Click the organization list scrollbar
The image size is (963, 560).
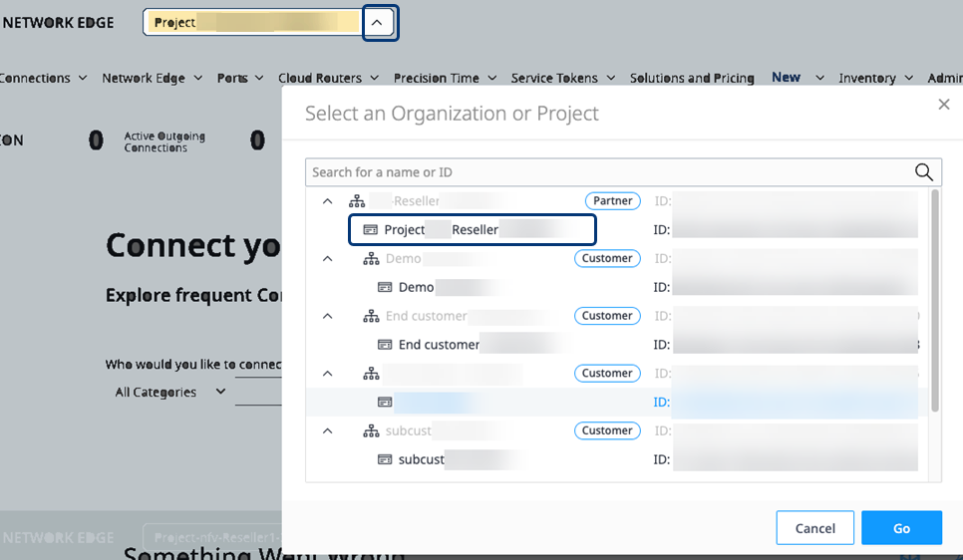click(935, 300)
